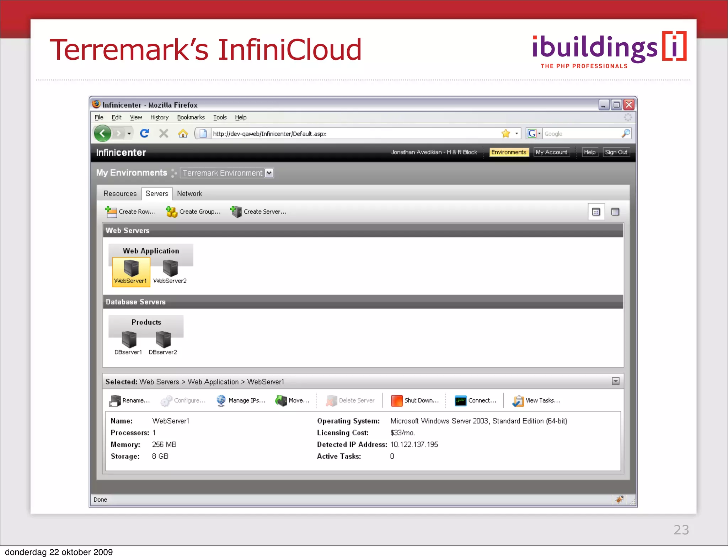728x560 pixels.
Task: Open the Terremark Environment dropdown
Action: point(227,173)
